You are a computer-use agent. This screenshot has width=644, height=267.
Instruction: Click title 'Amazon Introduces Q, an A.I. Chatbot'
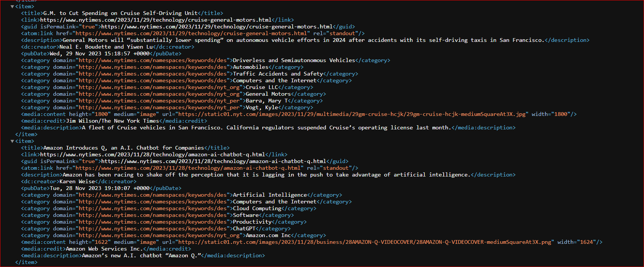[124, 148]
